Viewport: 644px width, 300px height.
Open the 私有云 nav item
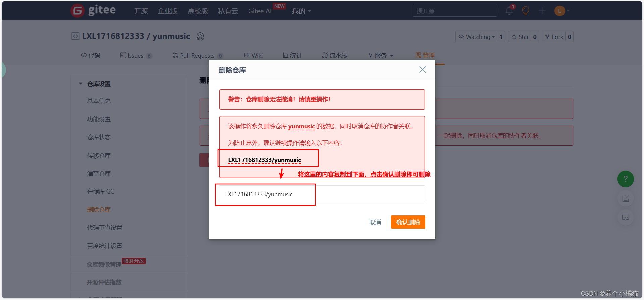click(x=228, y=11)
